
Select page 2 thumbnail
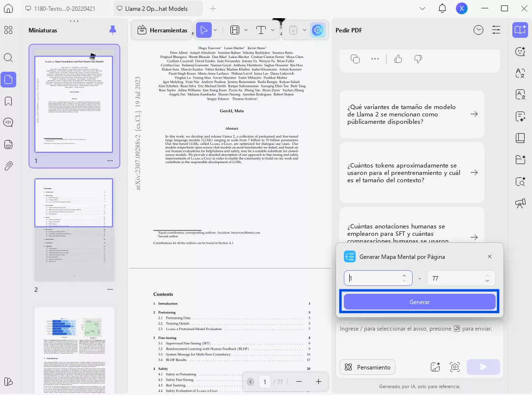(x=74, y=230)
